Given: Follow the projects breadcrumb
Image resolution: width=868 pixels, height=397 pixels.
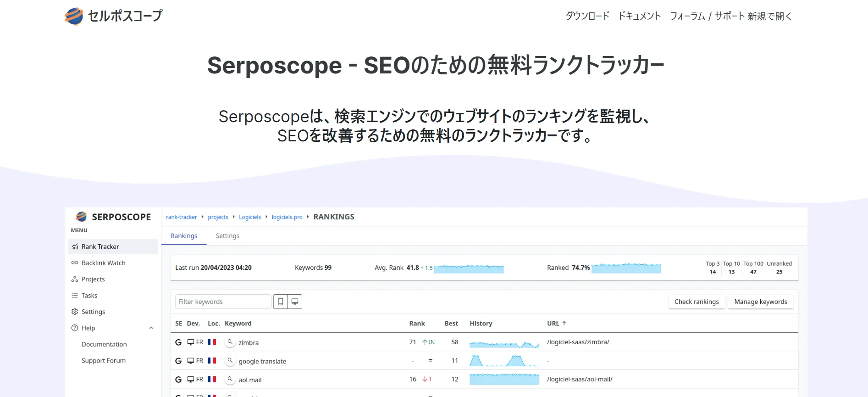Looking at the screenshot, I should 218,217.
